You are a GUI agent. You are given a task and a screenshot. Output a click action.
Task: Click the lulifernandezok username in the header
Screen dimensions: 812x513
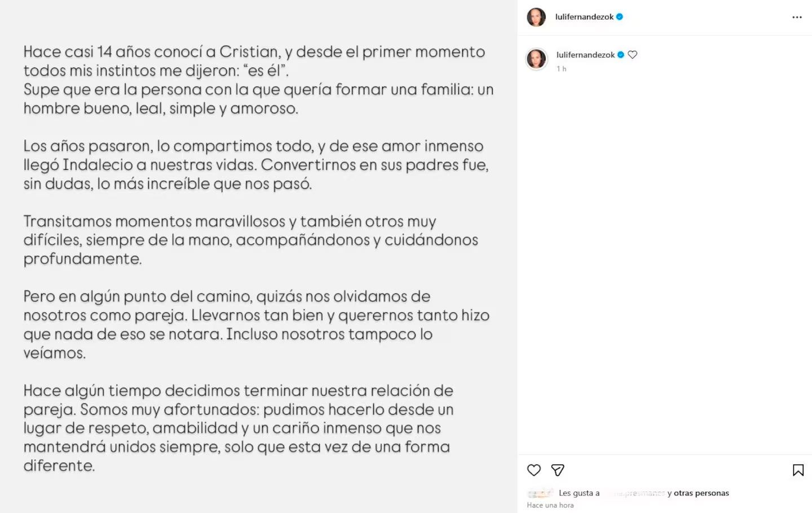point(584,17)
